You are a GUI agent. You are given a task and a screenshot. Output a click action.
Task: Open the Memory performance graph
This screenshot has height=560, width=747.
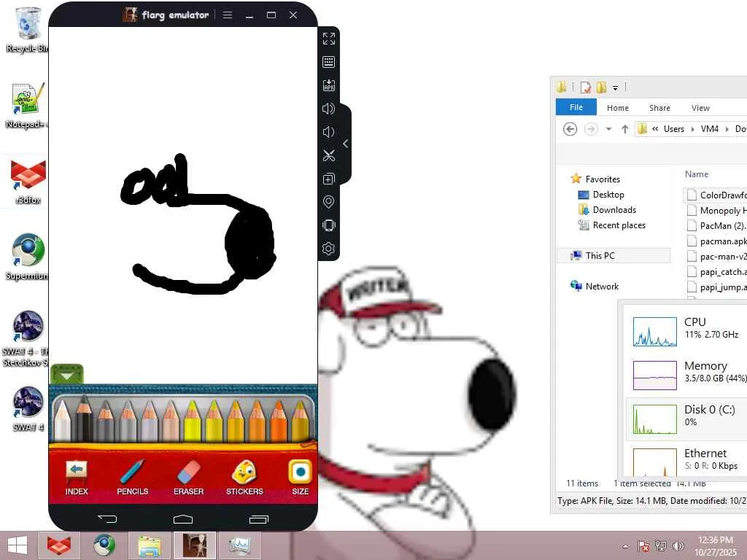point(686,375)
